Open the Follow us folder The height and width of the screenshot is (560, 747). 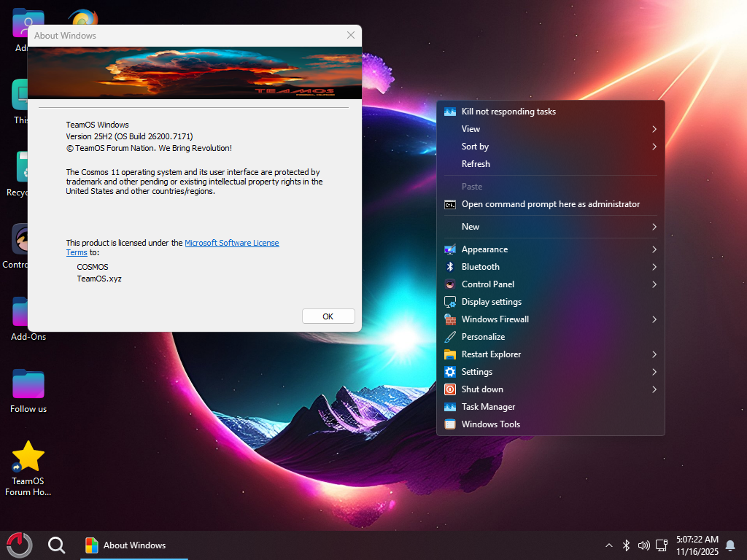28,385
